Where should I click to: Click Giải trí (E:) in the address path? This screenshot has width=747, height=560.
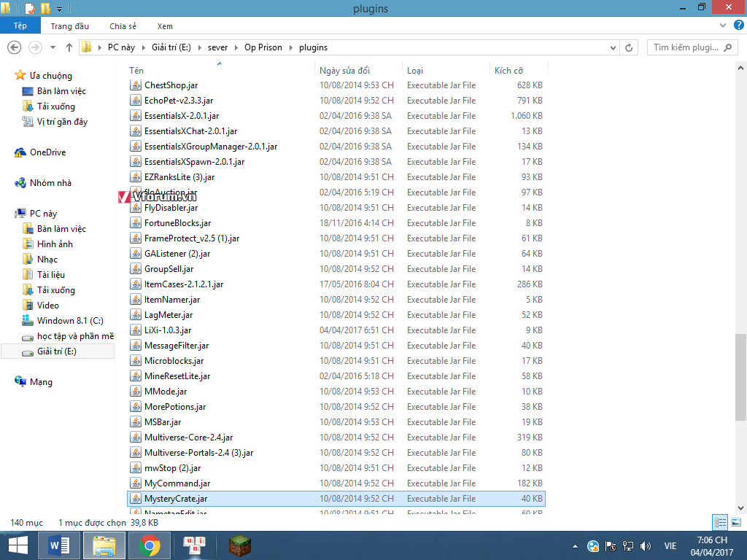[171, 47]
